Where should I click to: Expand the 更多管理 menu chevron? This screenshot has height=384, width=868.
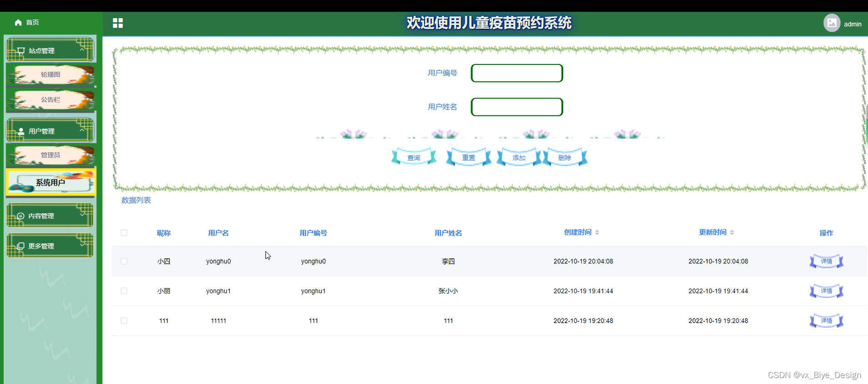[x=82, y=244]
